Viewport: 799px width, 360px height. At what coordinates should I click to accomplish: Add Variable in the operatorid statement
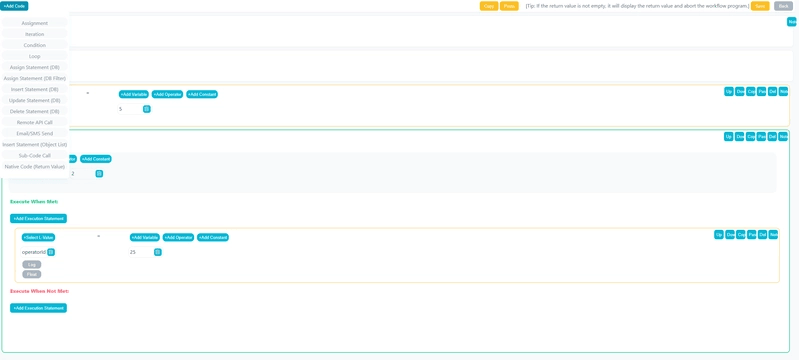[145, 237]
